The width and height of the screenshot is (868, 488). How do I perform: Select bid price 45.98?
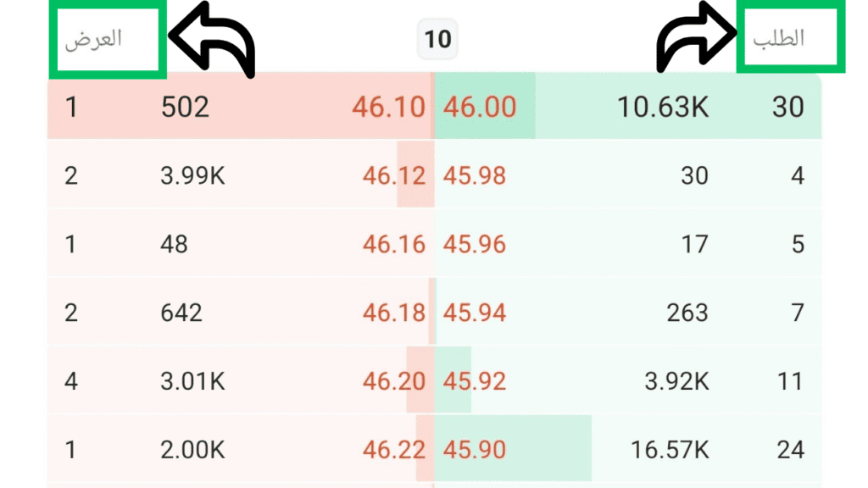coord(475,176)
